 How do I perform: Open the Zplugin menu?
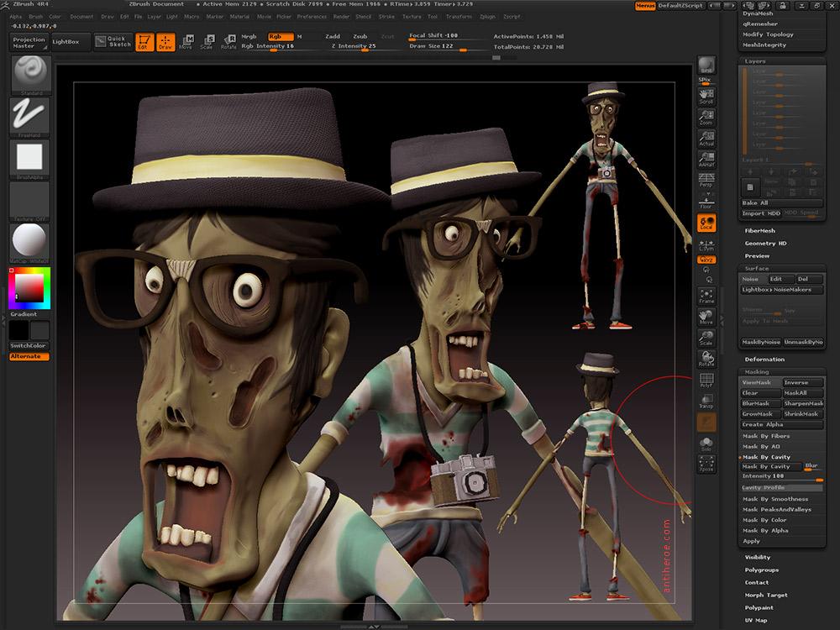487,17
